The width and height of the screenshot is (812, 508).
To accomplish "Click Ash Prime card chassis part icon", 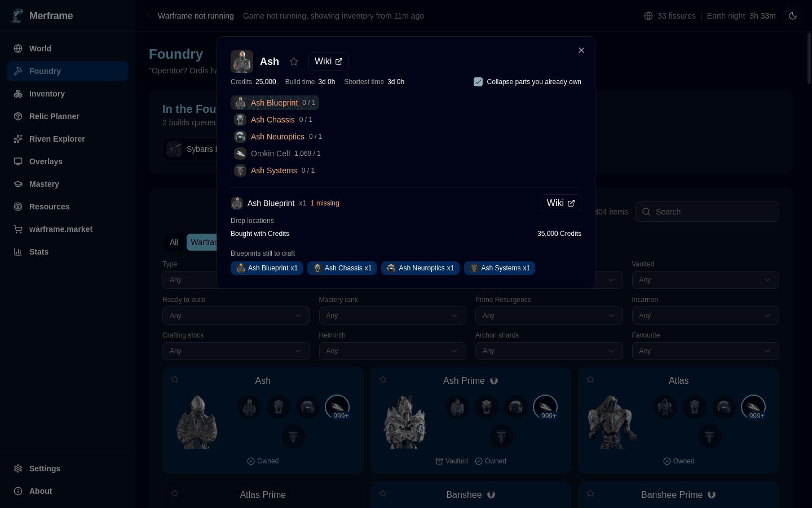I will click(x=487, y=407).
